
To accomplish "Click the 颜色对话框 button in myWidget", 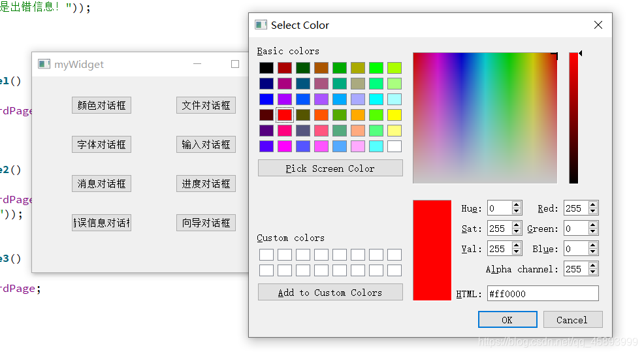I will tap(101, 106).
